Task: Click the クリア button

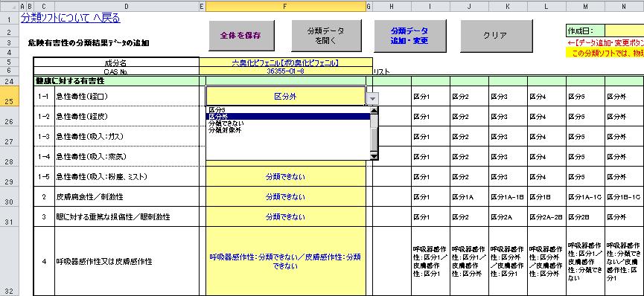Action: pyautogui.click(x=496, y=36)
